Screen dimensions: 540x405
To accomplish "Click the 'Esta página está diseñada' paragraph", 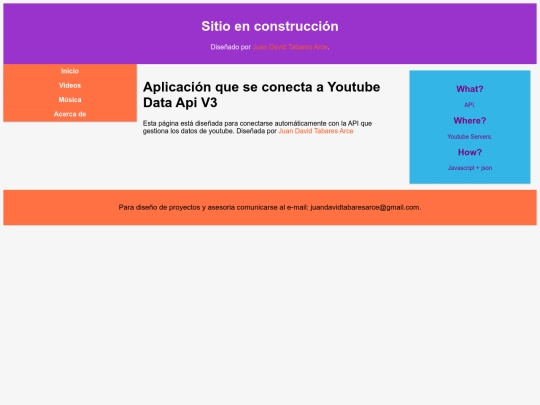I will [257, 127].
